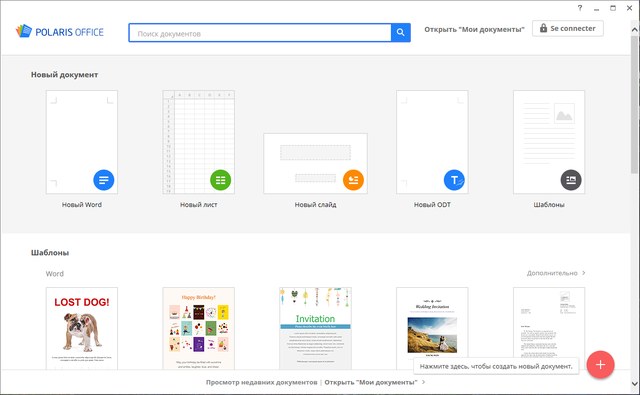Create a new slide from presentation thumbnail
This screenshot has height=395, width=640.
click(316, 163)
